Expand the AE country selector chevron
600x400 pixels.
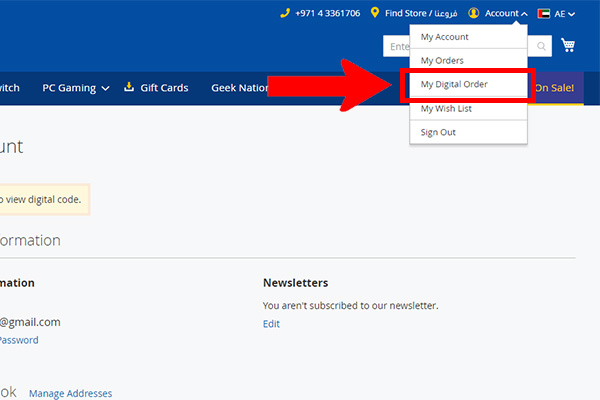571,15
